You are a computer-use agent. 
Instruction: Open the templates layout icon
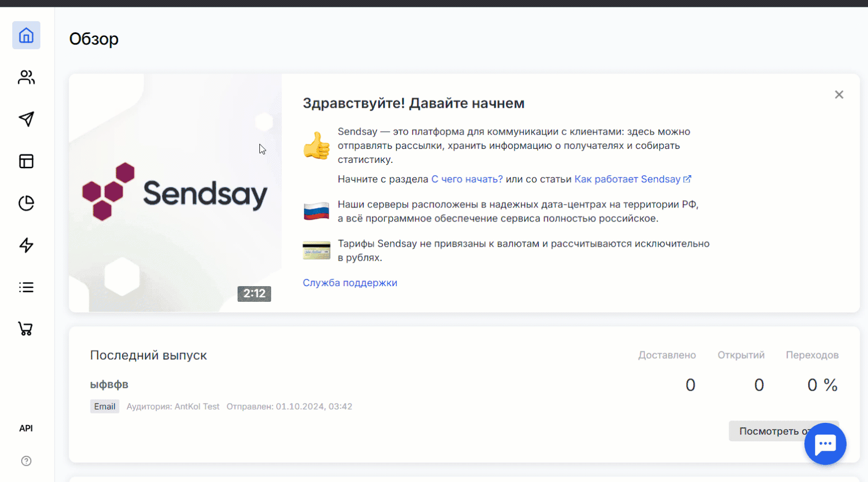click(x=26, y=161)
